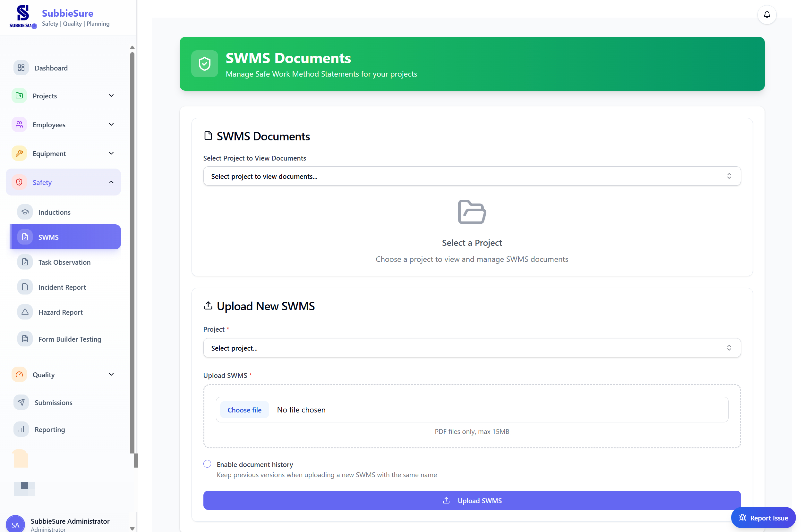Click Choose file in upload area
The width and height of the screenshot is (803, 532).
pyautogui.click(x=244, y=410)
